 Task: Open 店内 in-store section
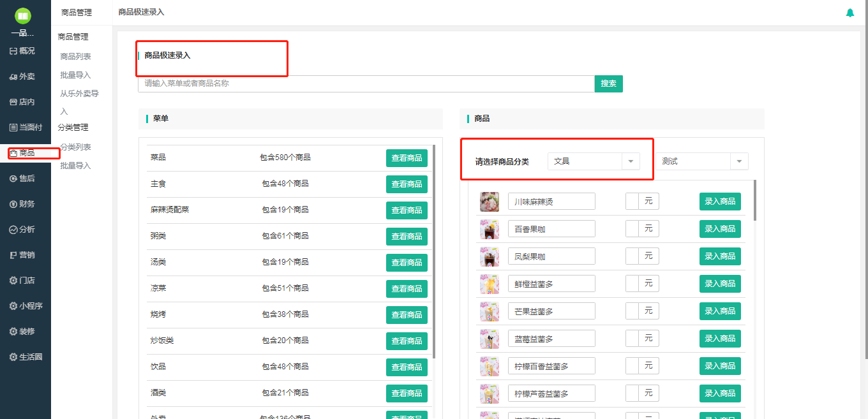[x=22, y=102]
